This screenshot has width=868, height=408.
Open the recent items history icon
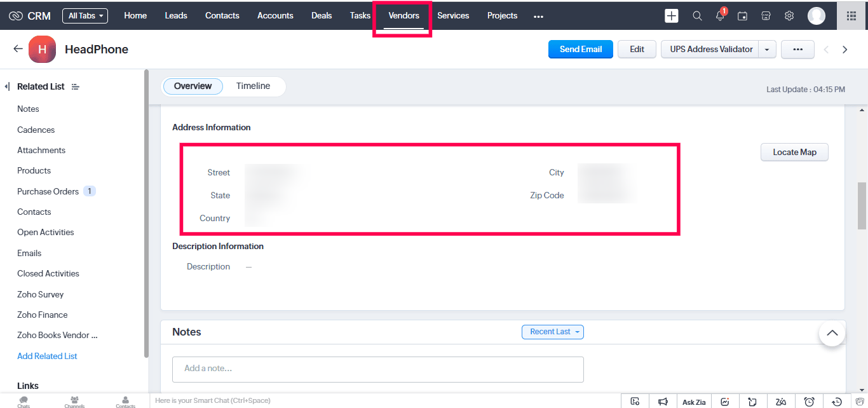click(837, 402)
